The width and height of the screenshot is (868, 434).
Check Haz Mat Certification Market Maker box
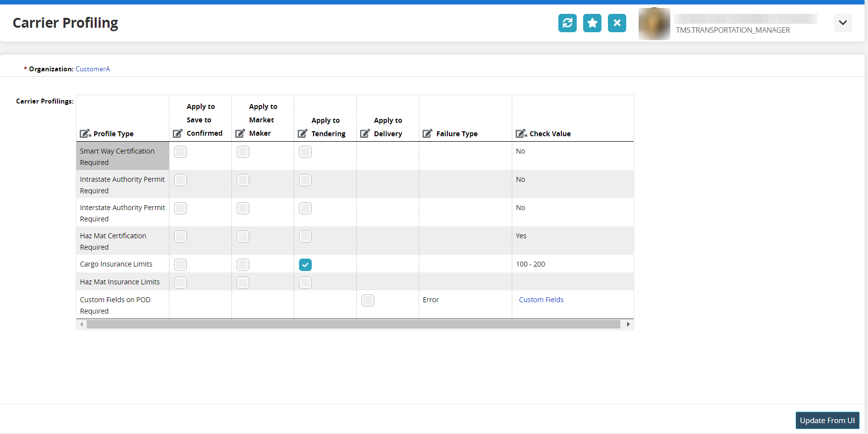pos(243,237)
